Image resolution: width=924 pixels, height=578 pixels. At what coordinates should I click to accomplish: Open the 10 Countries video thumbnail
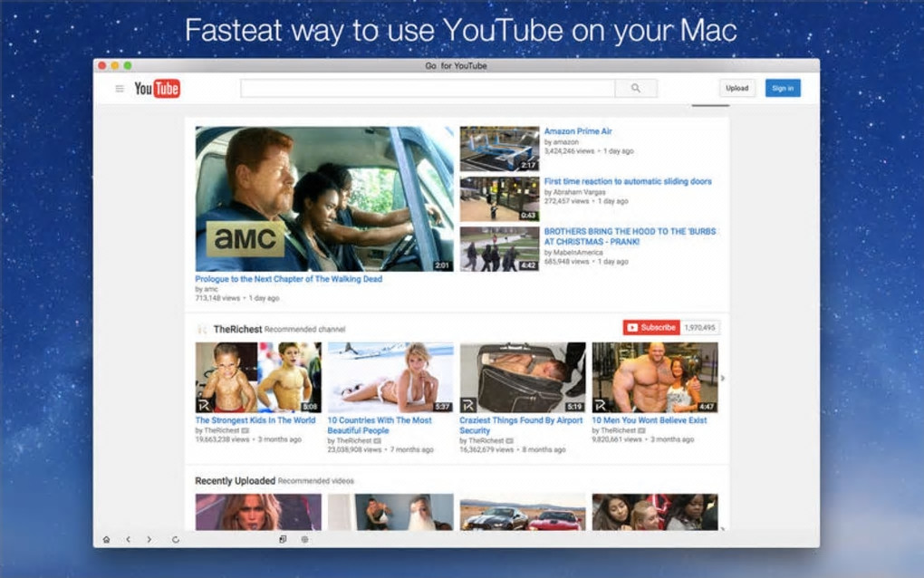[390, 377]
